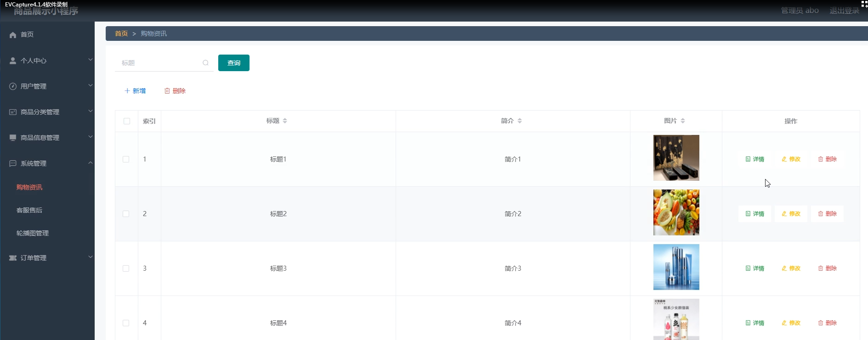
Task: Click the 删除 trash icon in row 标题3
Action: coord(821,268)
